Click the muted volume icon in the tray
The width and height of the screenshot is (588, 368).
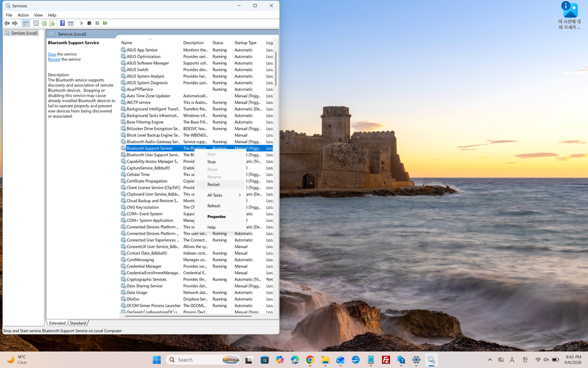coord(547,360)
